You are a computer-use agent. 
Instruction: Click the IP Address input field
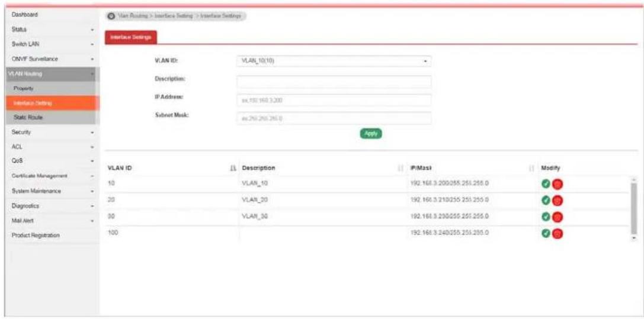[x=334, y=99]
